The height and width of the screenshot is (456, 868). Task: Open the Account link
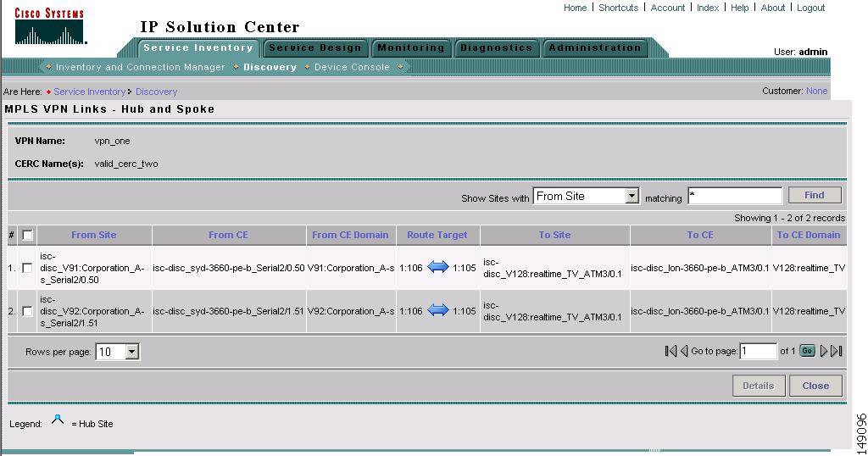click(x=668, y=8)
